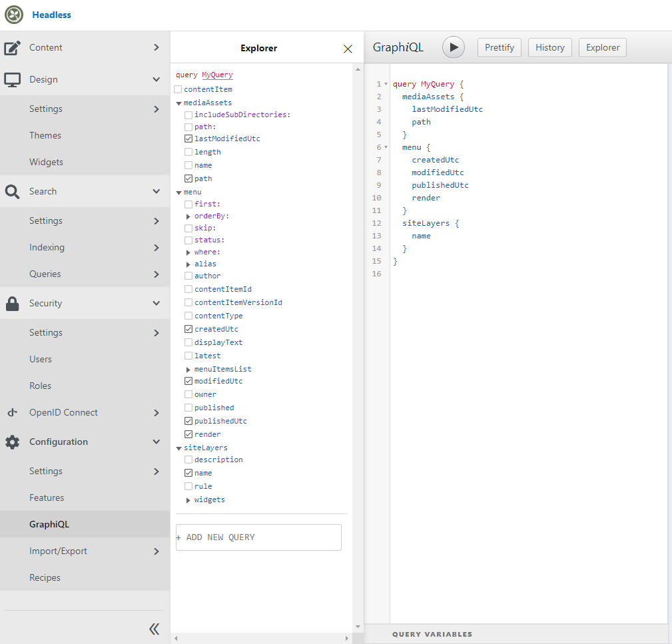The image size is (672, 644).
Task: Close the Explorer panel
Action: (348, 49)
